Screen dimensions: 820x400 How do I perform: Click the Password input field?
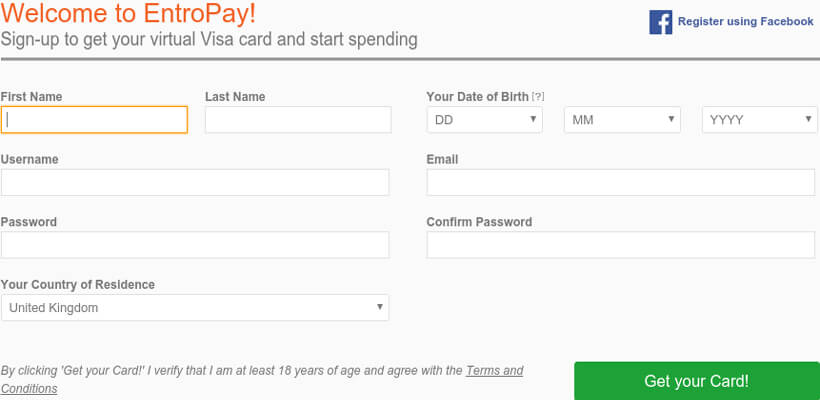(x=195, y=245)
